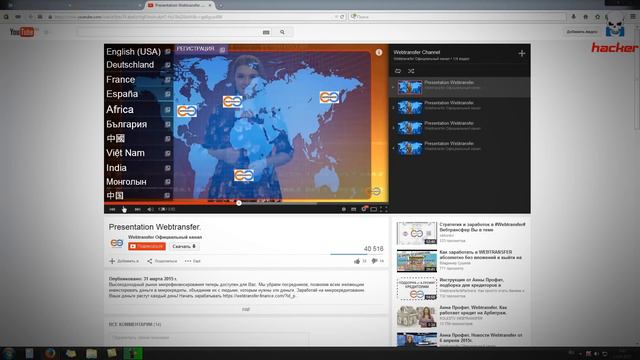Click the РЕГИСТРАЦИЯ annotation in the video
The image size is (640, 360).
click(x=200, y=49)
